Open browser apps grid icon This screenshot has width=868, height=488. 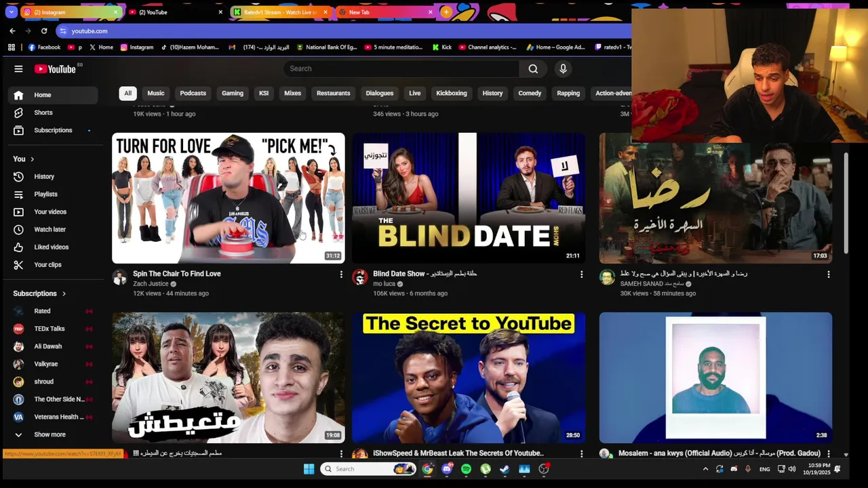(12, 47)
